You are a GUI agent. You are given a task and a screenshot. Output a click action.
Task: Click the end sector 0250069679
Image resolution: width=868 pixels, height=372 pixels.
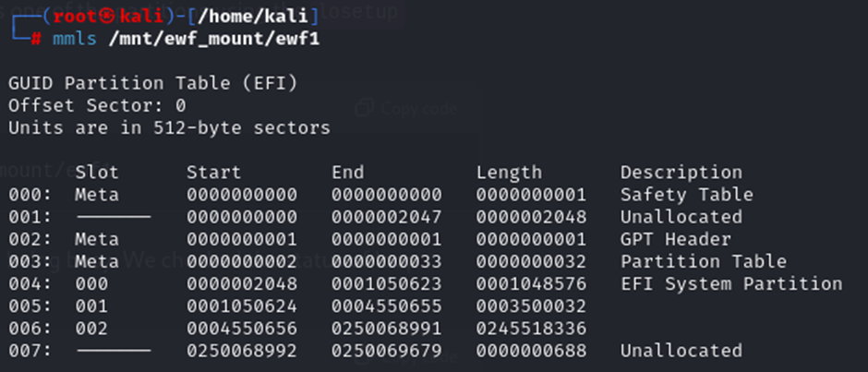tap(387, 351)
